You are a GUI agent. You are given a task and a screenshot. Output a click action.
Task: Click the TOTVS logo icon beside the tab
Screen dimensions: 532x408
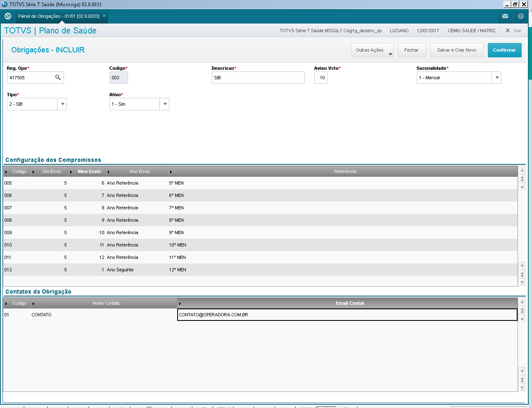[8, 16]
